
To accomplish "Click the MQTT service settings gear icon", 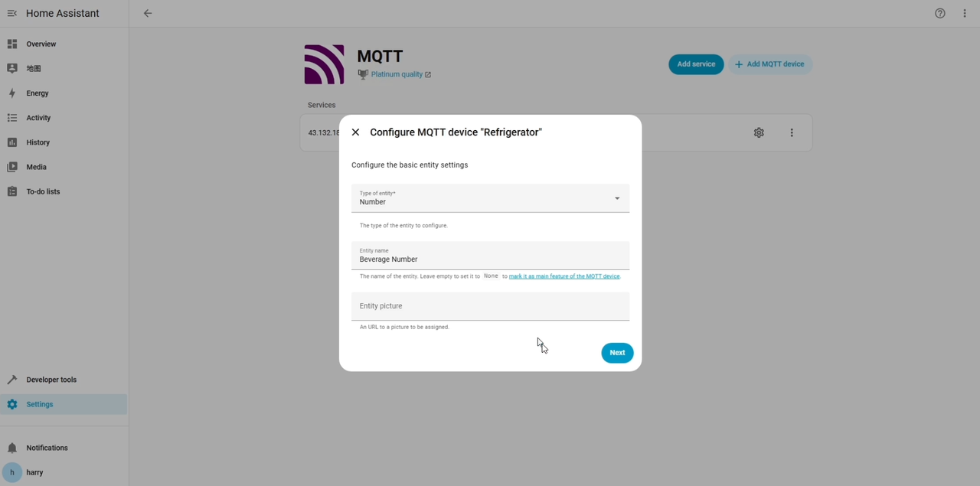I will pyautogui.click(x=759, y=132).
